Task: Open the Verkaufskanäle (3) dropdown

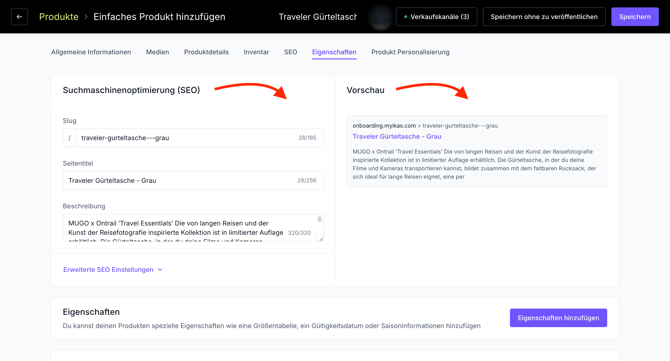Action: [x=436, y=17]
